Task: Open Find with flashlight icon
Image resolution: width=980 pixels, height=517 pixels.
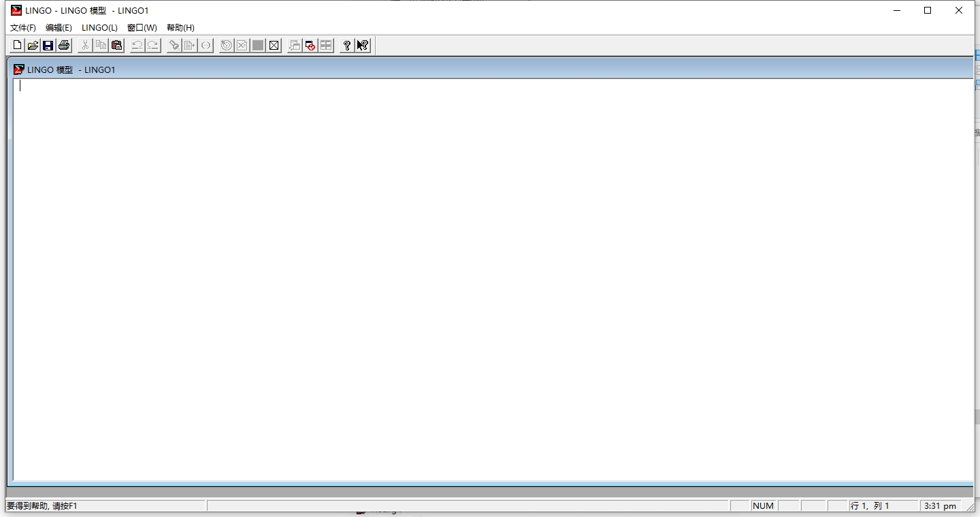Action: point(174,46)
